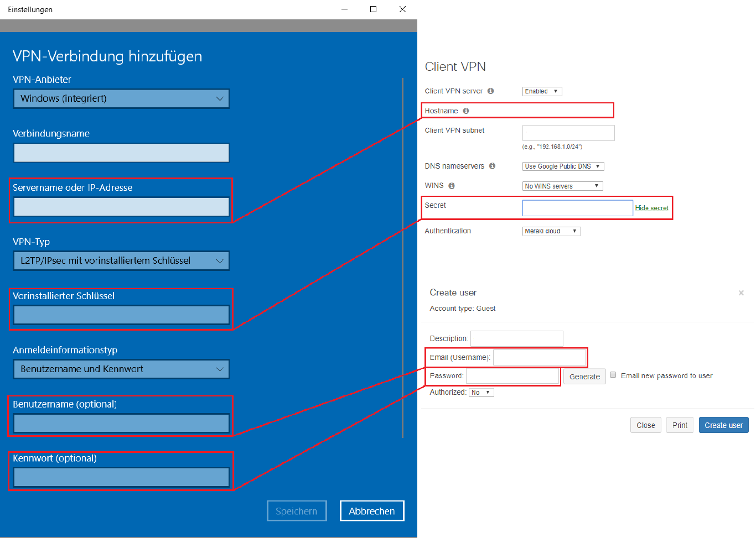Click the Hostname info icon
Image resolution: width=756 pixels, height=538 pixels.
[466, 111]
